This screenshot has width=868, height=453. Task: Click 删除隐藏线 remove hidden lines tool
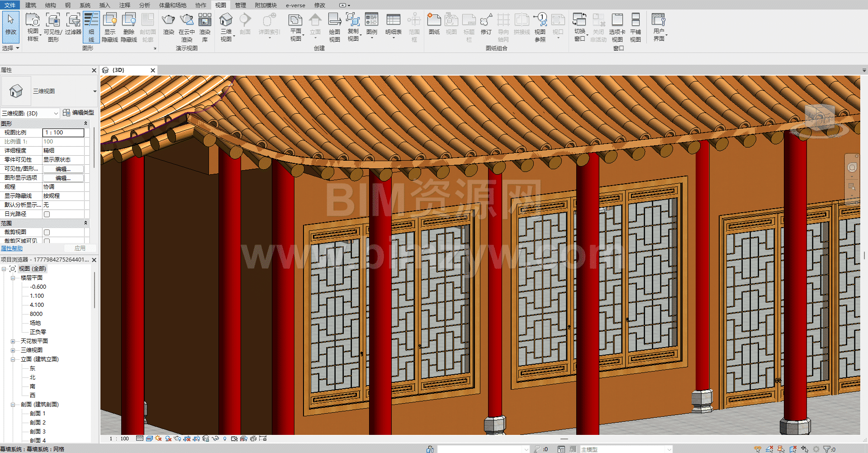[x=129, y=27]
